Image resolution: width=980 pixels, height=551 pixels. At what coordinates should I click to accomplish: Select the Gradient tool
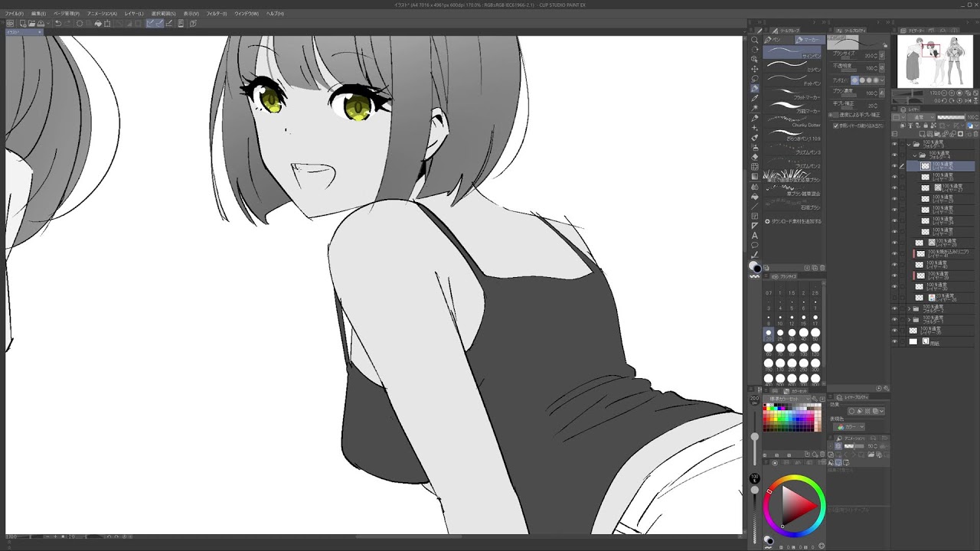[x=754, y=177]
